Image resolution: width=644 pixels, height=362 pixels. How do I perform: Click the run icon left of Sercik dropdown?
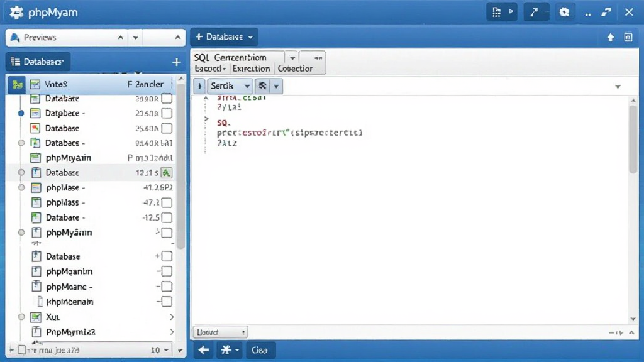(199, 86)
